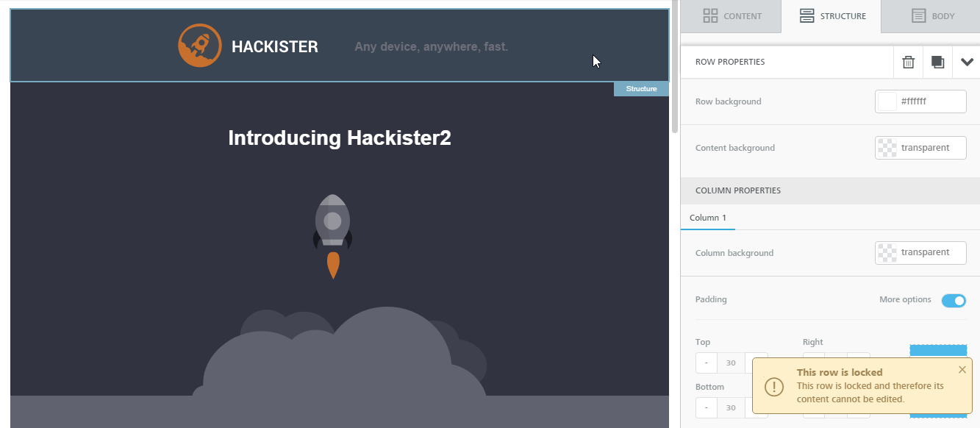
Task: Click the Hackister rocket logo
Action: 200,46
